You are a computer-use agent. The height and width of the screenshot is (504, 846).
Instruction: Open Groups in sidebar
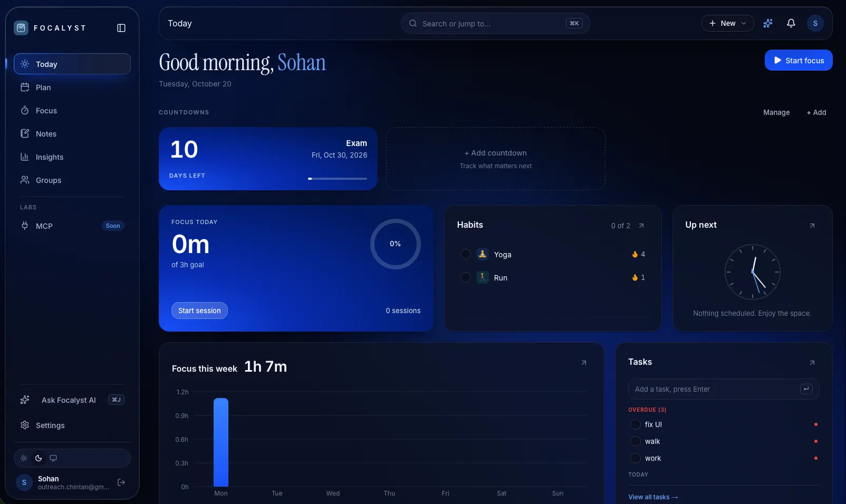point(72,180)
